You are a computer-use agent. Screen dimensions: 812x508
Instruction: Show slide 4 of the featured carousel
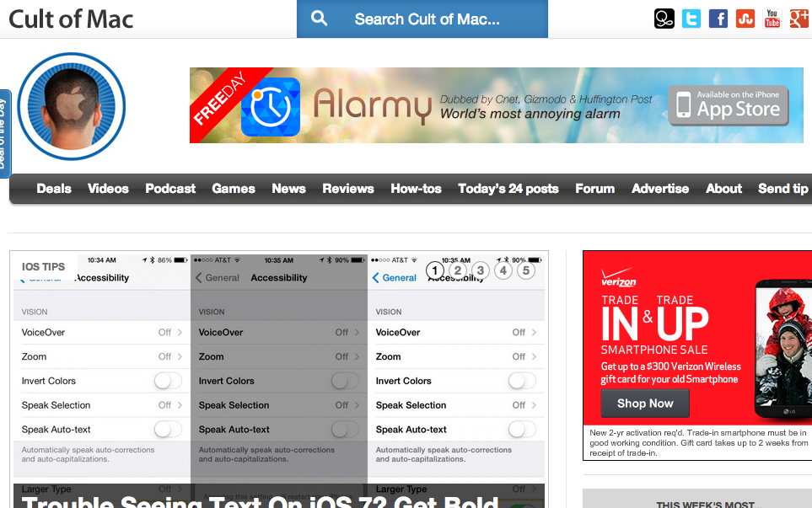(503, 270)
